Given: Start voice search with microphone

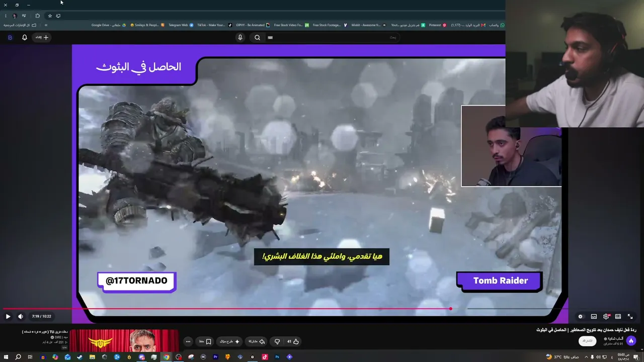Looking at the screenshot, I should coord(240,37).
